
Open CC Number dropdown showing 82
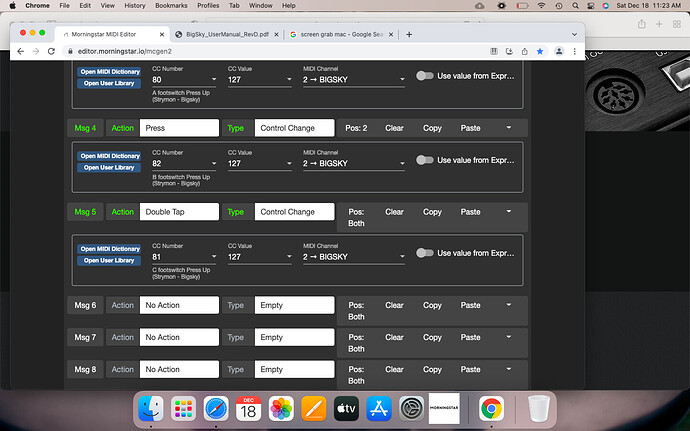184,163
